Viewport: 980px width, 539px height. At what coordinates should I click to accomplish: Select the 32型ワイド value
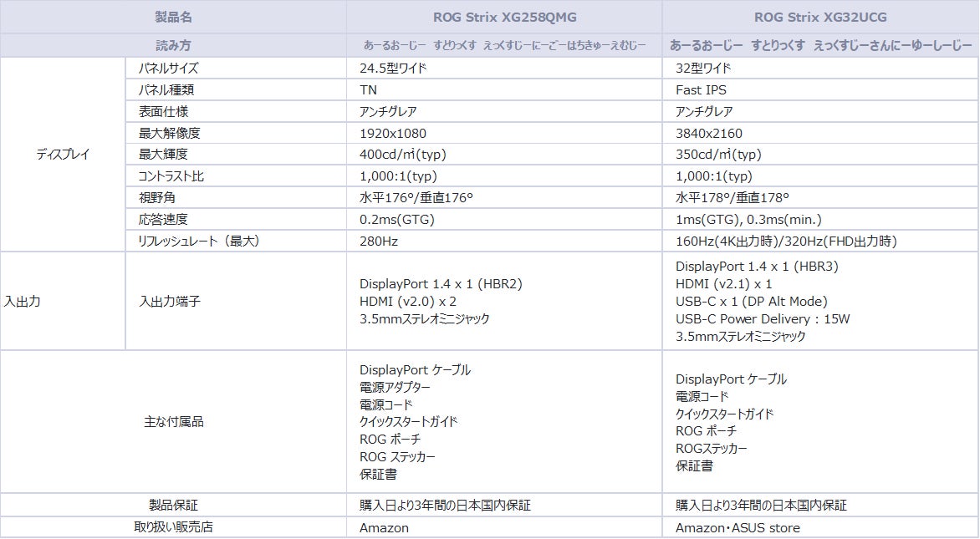tap(703, 68)
